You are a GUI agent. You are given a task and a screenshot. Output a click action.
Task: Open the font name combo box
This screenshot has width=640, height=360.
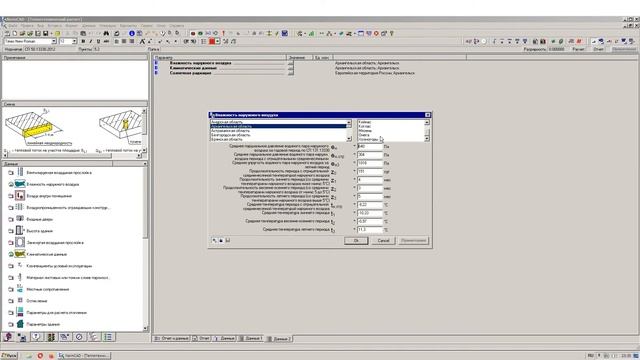tap(30, 41)
